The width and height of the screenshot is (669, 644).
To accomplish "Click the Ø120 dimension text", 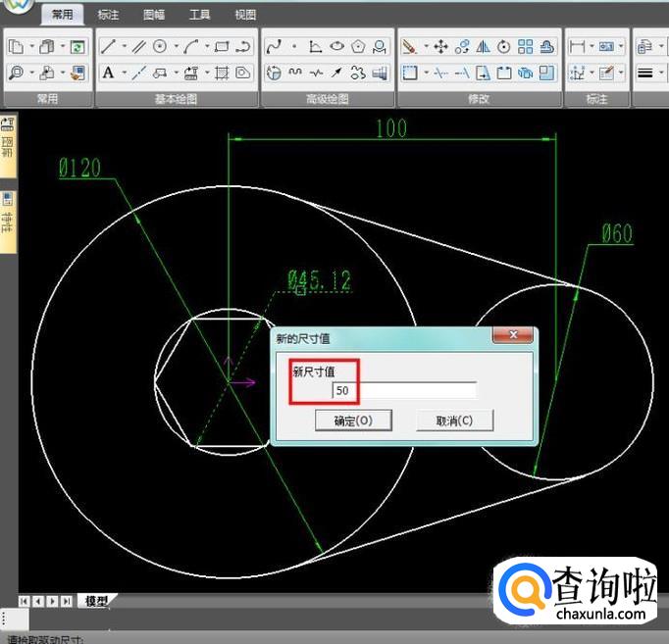I will tap(79, 168).
